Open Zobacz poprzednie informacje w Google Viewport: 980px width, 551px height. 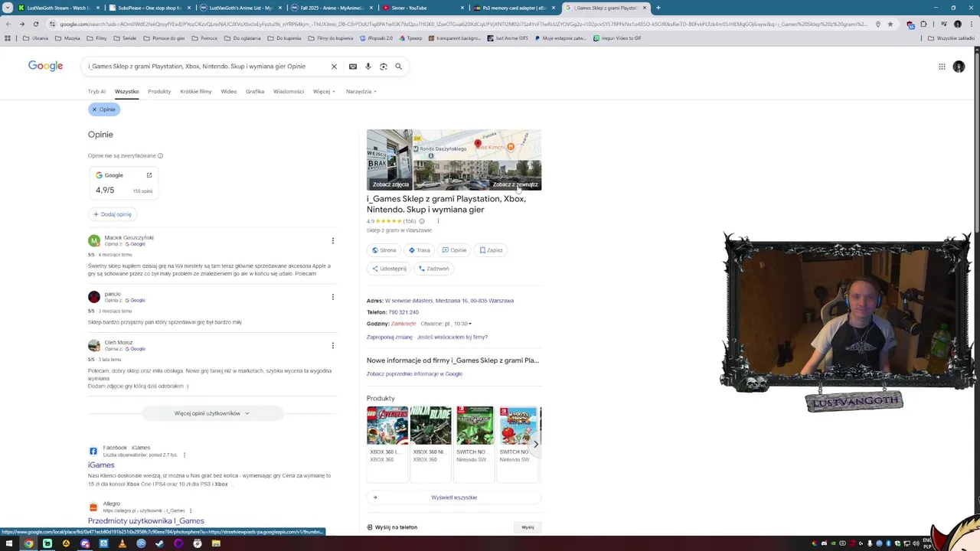pyautogui.click(x=414, y=374)
